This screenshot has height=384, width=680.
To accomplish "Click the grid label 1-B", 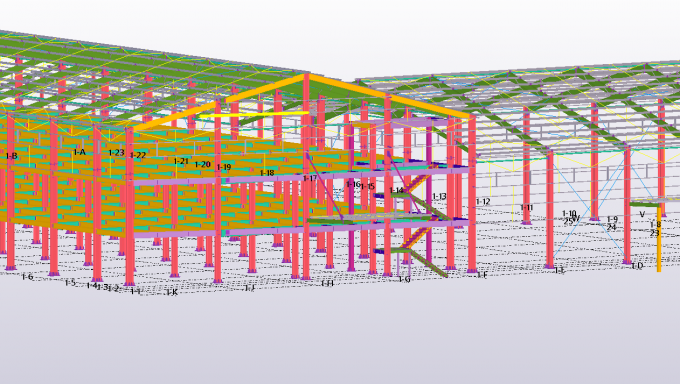I will tap(11, 156).
